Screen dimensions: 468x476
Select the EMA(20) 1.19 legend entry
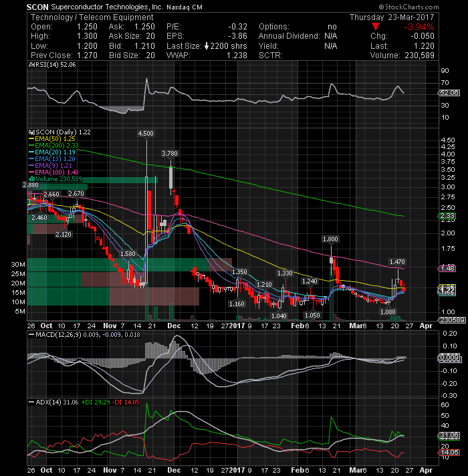tap(55, 152)
